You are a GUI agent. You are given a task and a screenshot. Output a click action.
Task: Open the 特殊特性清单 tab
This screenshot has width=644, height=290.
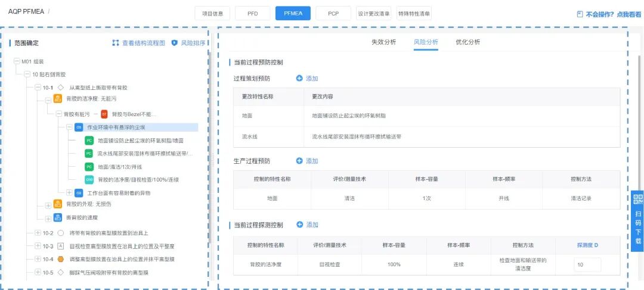(x=414, y=14)
